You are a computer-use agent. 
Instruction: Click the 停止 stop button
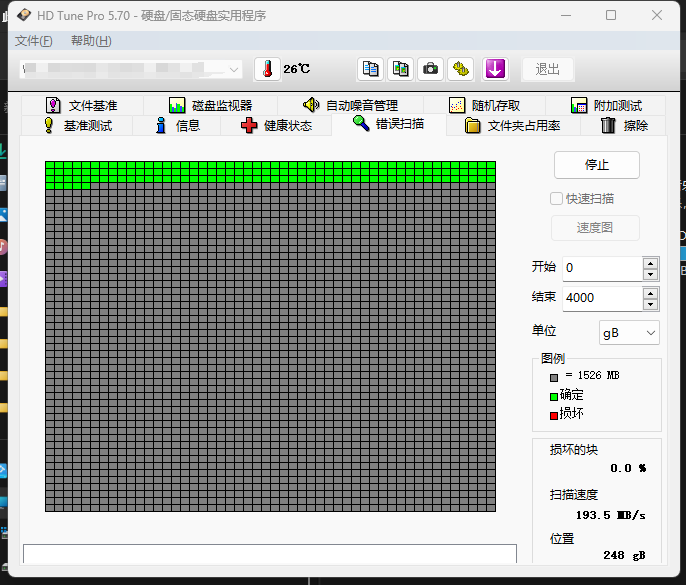(x=597, y=165)
